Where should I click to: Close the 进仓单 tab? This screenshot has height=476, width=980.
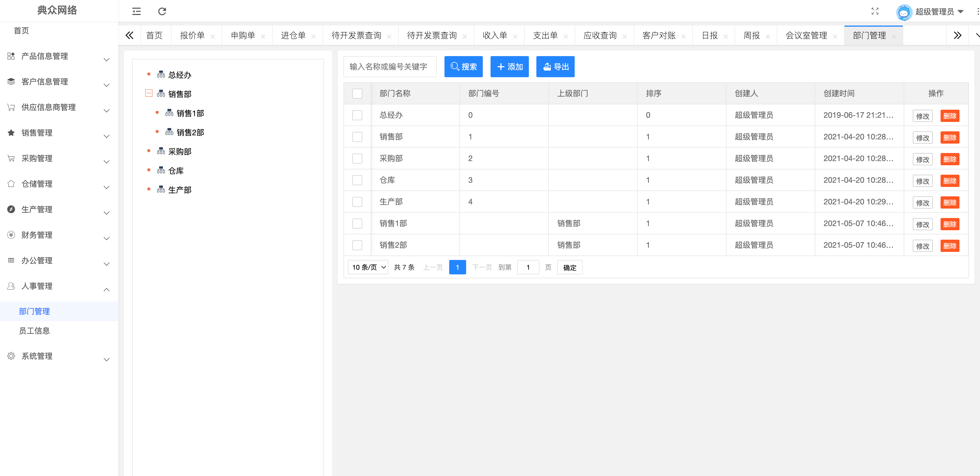[314, 37]
